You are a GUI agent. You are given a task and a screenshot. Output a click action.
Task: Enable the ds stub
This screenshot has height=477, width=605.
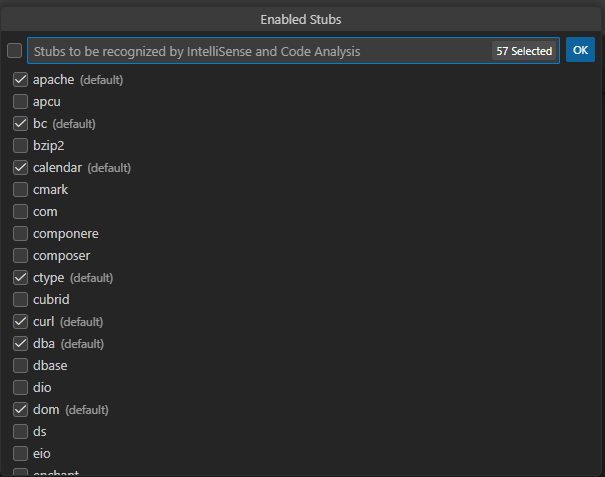[20, 431]
